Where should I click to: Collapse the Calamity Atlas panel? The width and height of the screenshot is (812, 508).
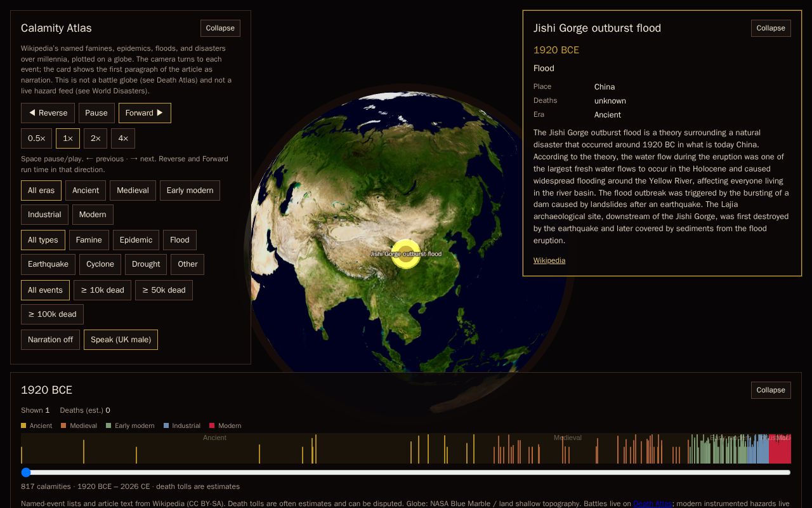220,28
